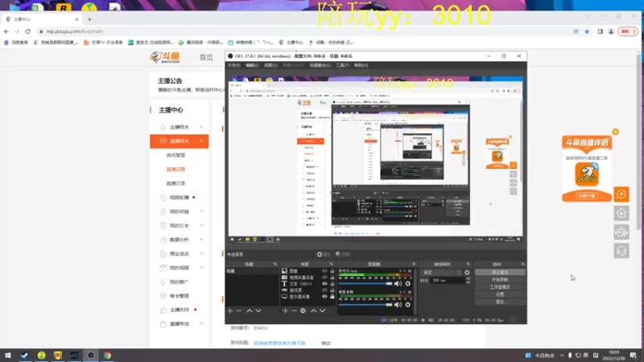Click the orange play icon on right sidebar
The height and width of the screenshot is (362, 644).
pos(621,194)
